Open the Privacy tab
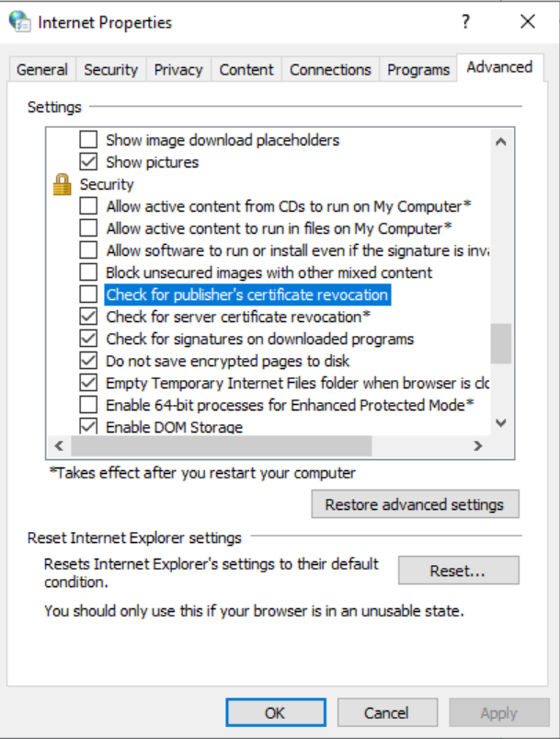 177,70
